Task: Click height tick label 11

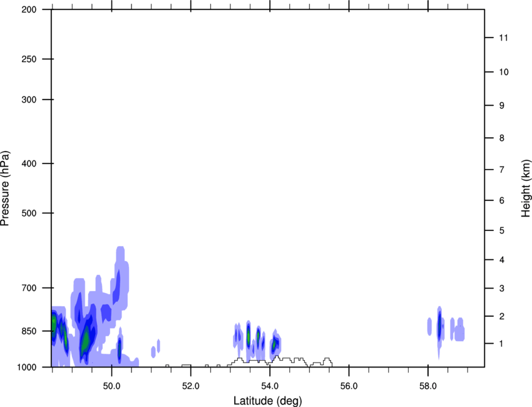Action: coord(503,38)
